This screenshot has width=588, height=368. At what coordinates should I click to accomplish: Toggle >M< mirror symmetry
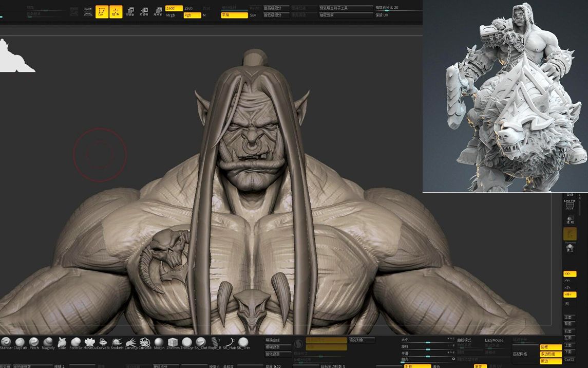coord(570,295)
